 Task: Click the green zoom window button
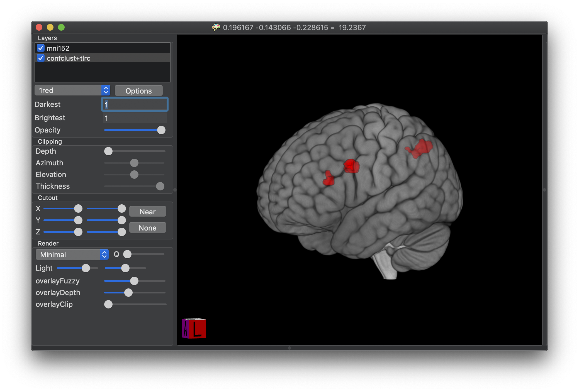click(x=61, y=27)
